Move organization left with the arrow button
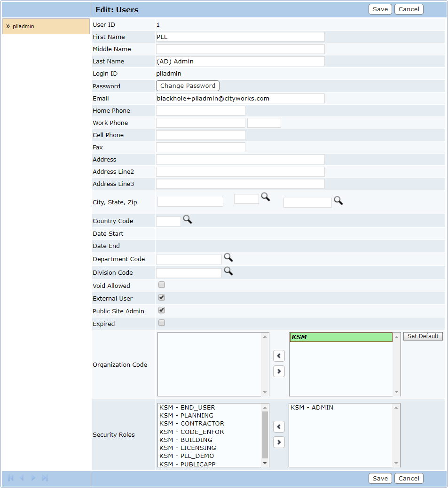The height and width of the screenshot is (488, 448). point(279,356)
